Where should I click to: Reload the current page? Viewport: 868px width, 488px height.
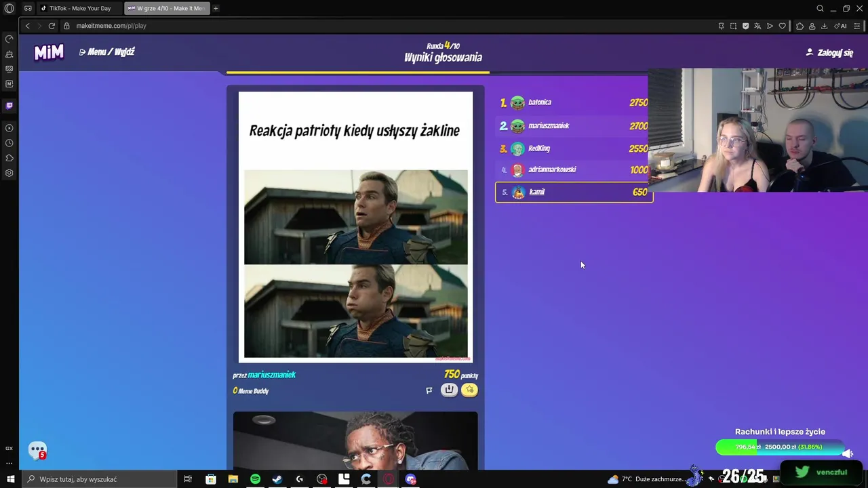pos(52,26)
